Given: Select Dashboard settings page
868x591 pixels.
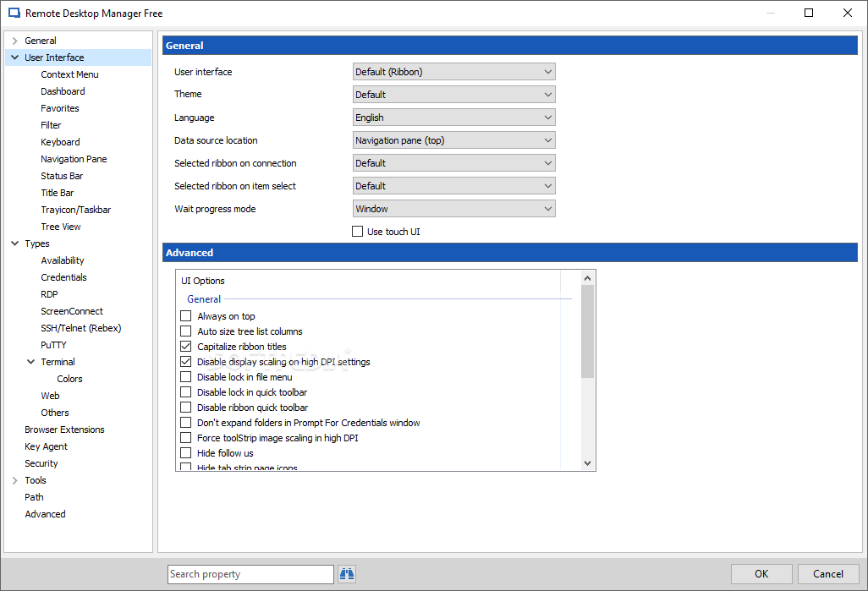Looking at the screenshot, I should click(63, 91).
